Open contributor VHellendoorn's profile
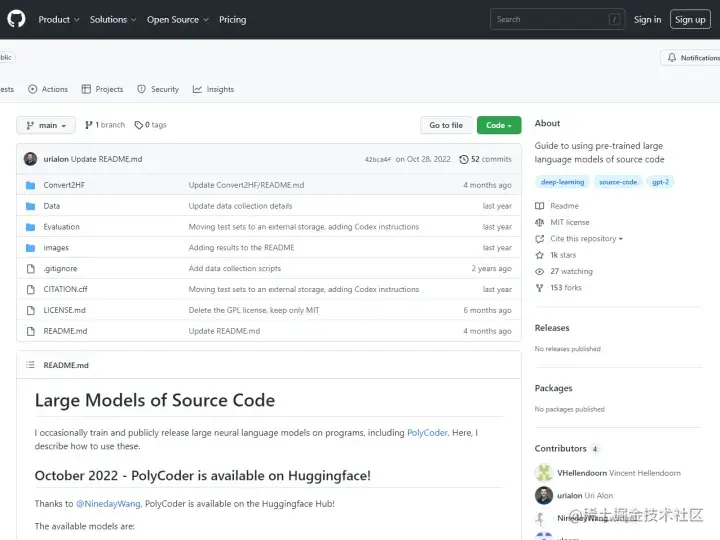The height and width of the screenshot is (540, 720). (582, 473)
